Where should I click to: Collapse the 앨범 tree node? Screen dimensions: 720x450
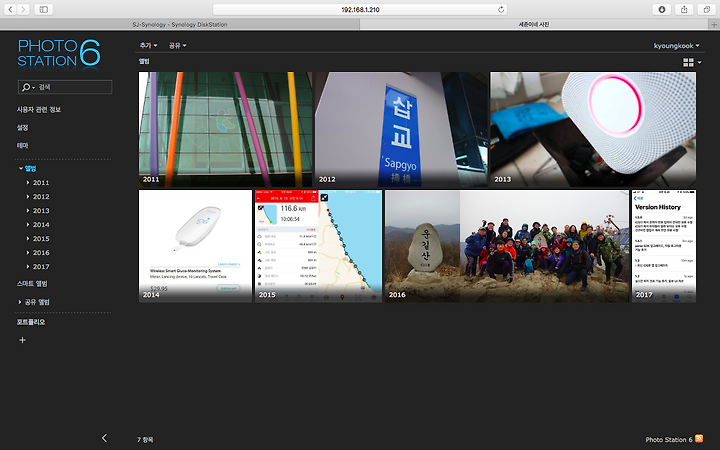[x=21, y=169]
